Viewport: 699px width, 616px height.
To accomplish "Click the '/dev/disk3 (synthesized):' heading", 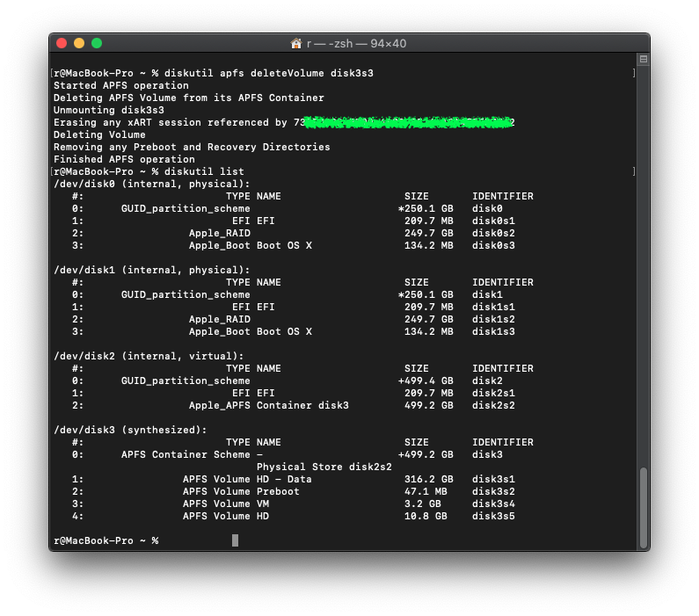I will [x=130, y=431].
